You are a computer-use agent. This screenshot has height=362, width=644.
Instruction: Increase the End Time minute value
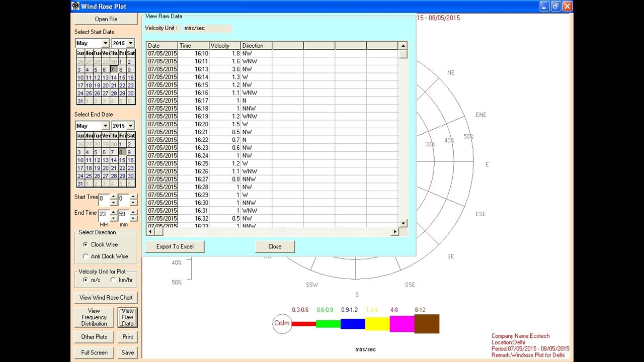click(x=133, y=212)
